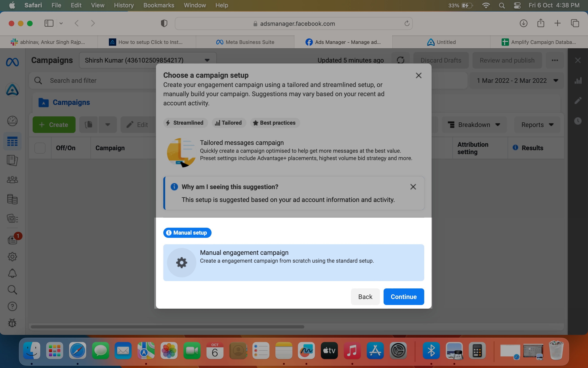Open the dropdown arrow beside duplicate button
588x368 pixels.
[x=108, y=125]
